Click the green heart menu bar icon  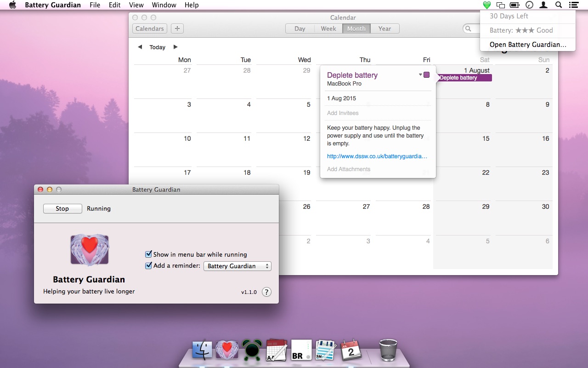pos(487,5)
